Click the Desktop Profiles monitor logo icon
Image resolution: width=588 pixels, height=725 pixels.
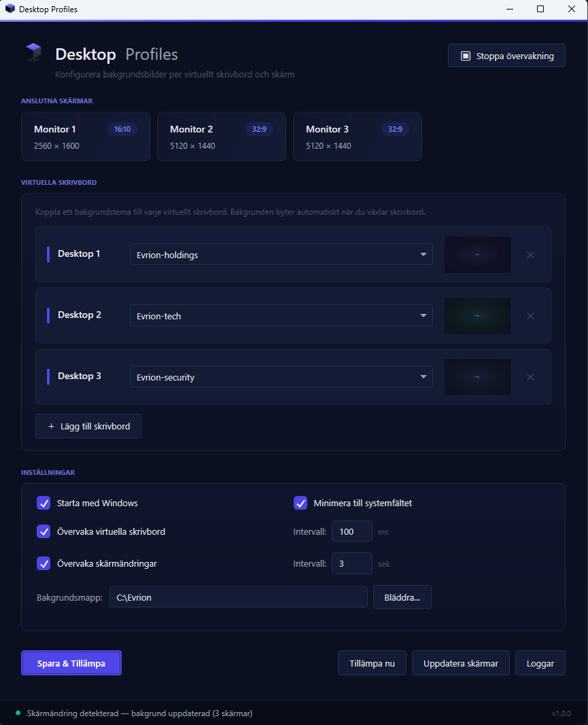coord(33,53)
